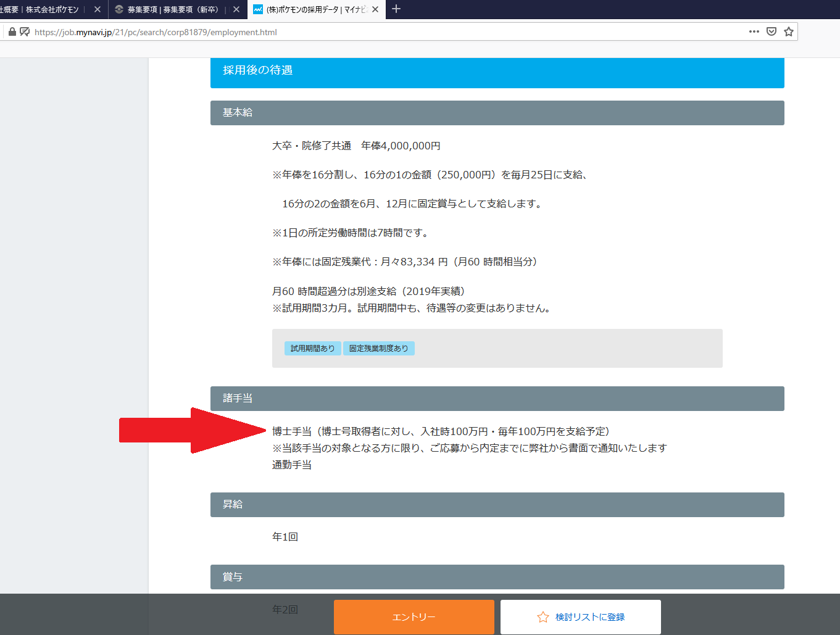
Task: Click the orange エントリー button
Action: pyautogui.click(x=414, y=616)
